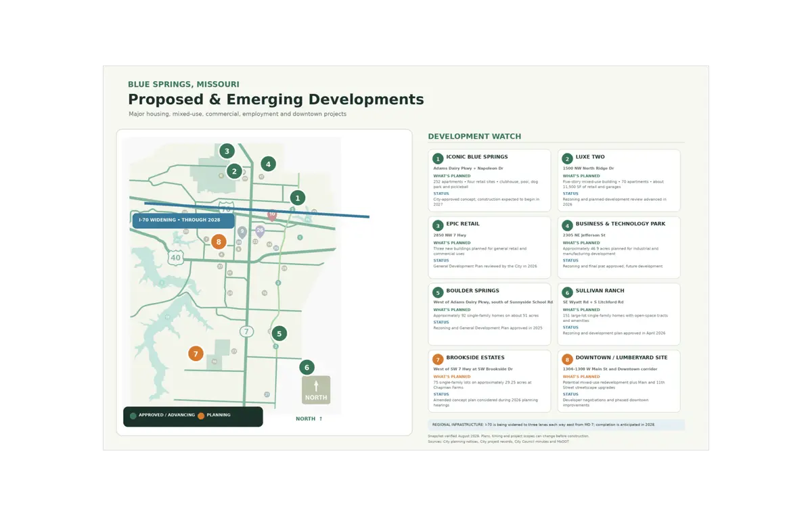Click "West of Adams Dairy Pkwy" location in Boulder Springs
The image size is (812, 516).
(493, 302)
